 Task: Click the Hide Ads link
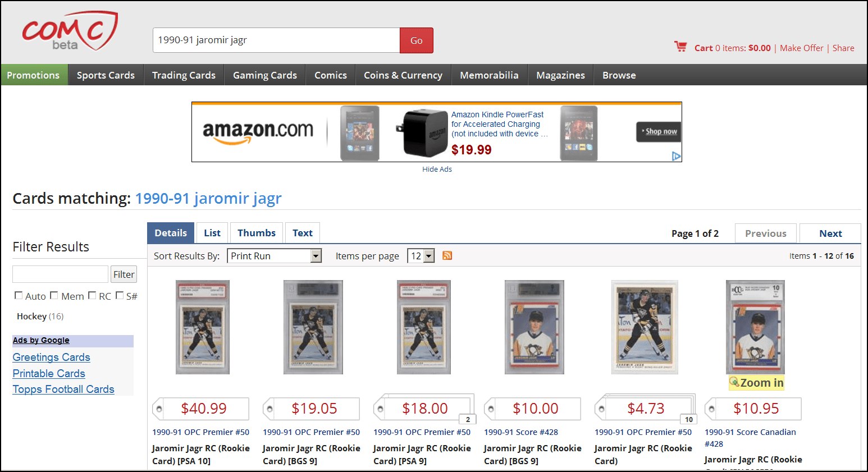(x=437, y=169)
